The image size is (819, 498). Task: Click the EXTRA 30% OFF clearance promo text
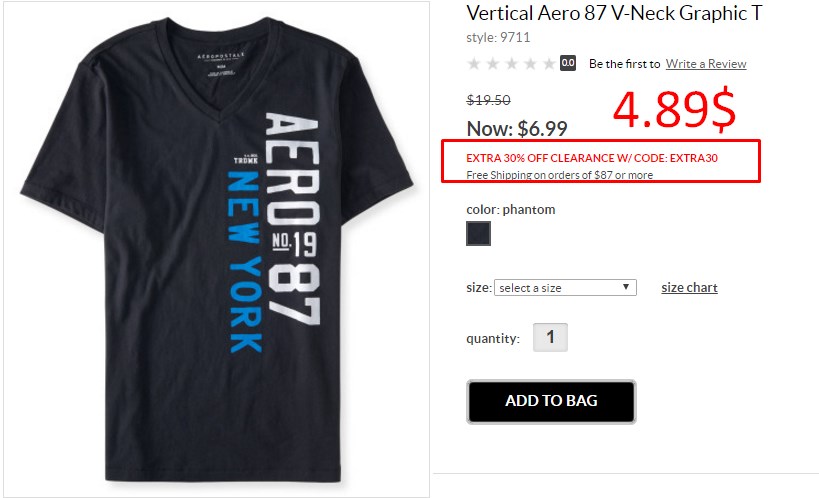(x=592, y=158)
